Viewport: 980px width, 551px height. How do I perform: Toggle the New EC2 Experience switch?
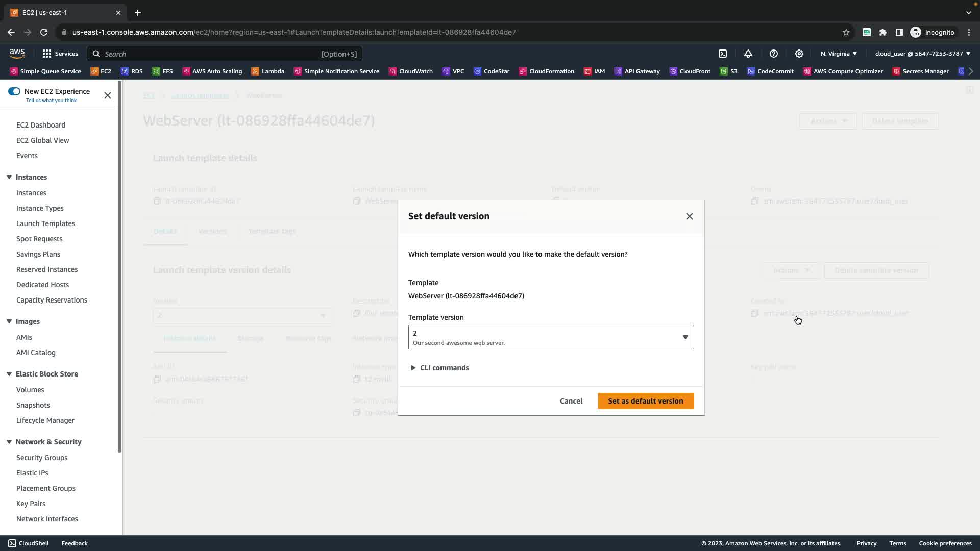[x=14, y=91]
